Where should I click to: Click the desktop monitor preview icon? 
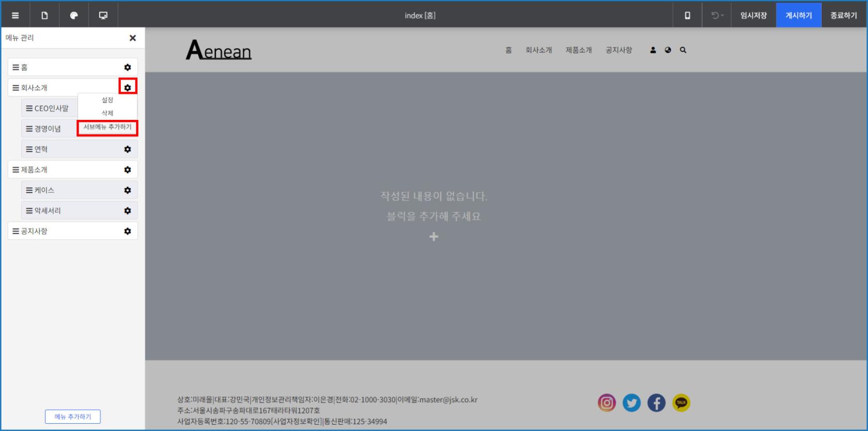(x=103, y=16)
